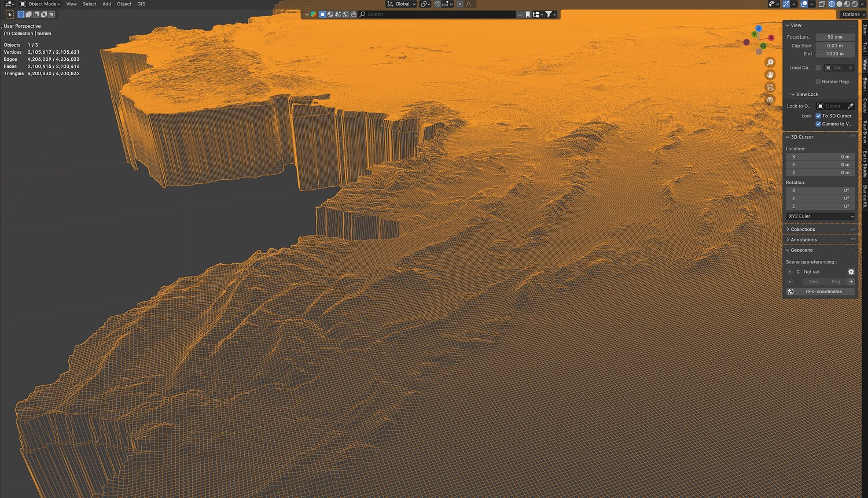The height and width of the screenshot is (498, 868).
Task: Click the 3D Cursor Location X field
Action: point(821,157)
